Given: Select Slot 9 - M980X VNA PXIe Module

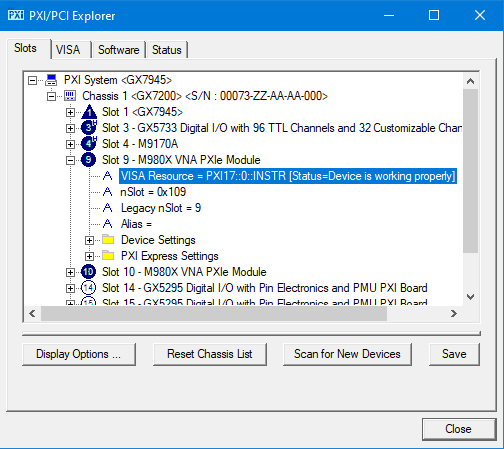Looking at the screenshot, I should (181, 160).
